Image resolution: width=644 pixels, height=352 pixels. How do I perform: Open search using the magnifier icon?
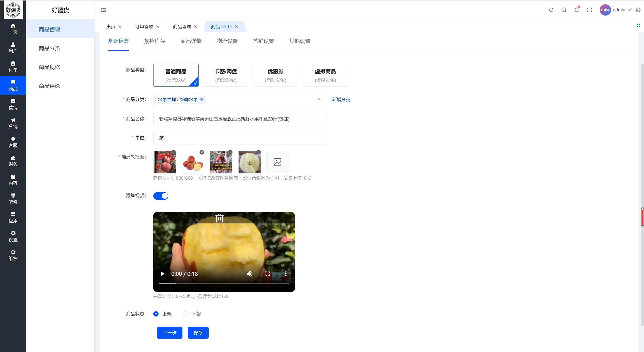563,10
